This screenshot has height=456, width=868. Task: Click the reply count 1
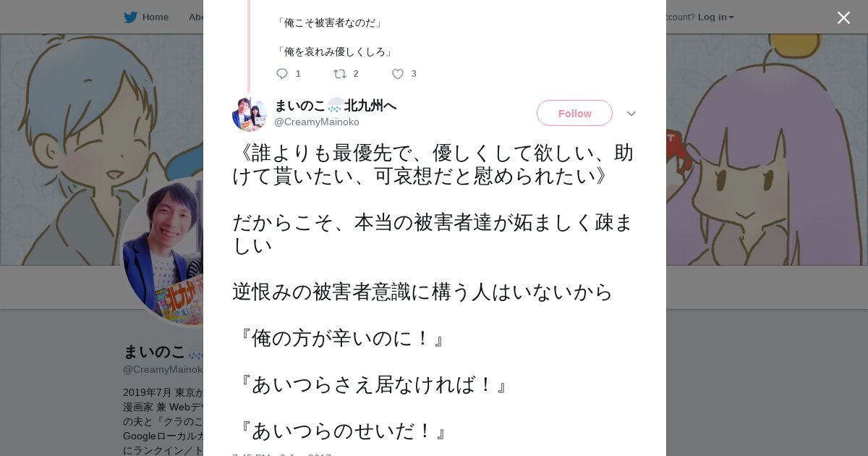[x=298, y=74]
